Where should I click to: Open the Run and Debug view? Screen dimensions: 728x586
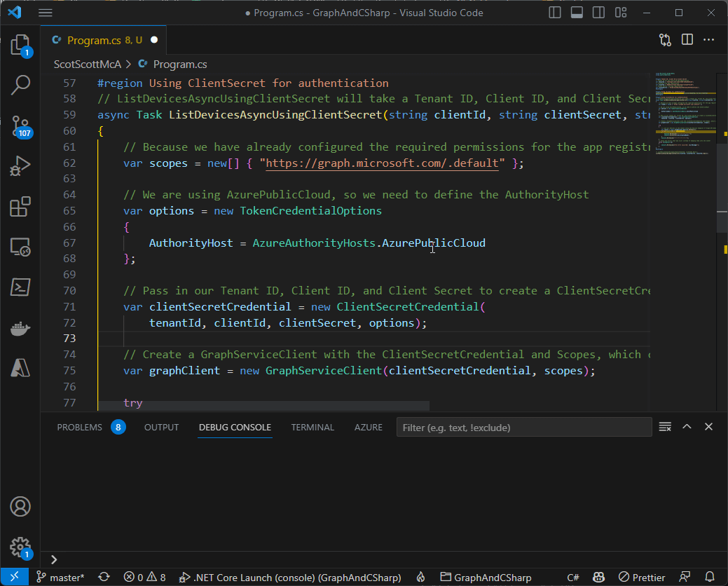point(20,166)
